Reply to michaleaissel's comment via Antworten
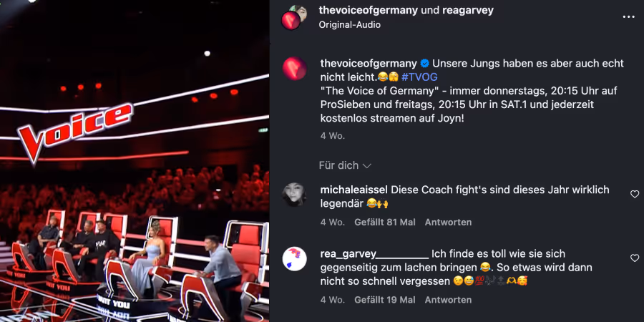 (x=448, y=223)
